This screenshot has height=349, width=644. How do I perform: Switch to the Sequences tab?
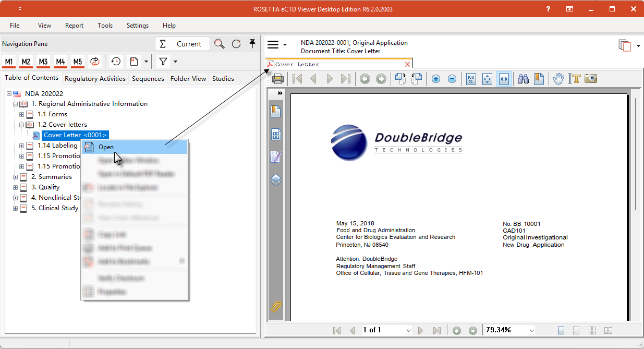coord(148,78)
